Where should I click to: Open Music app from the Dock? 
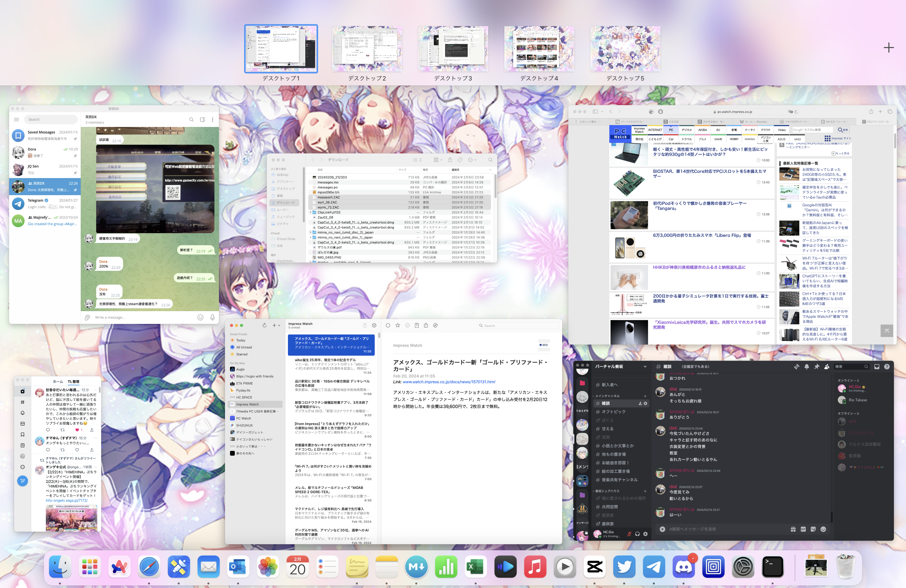pyautogui.click(x=535, y=566)
